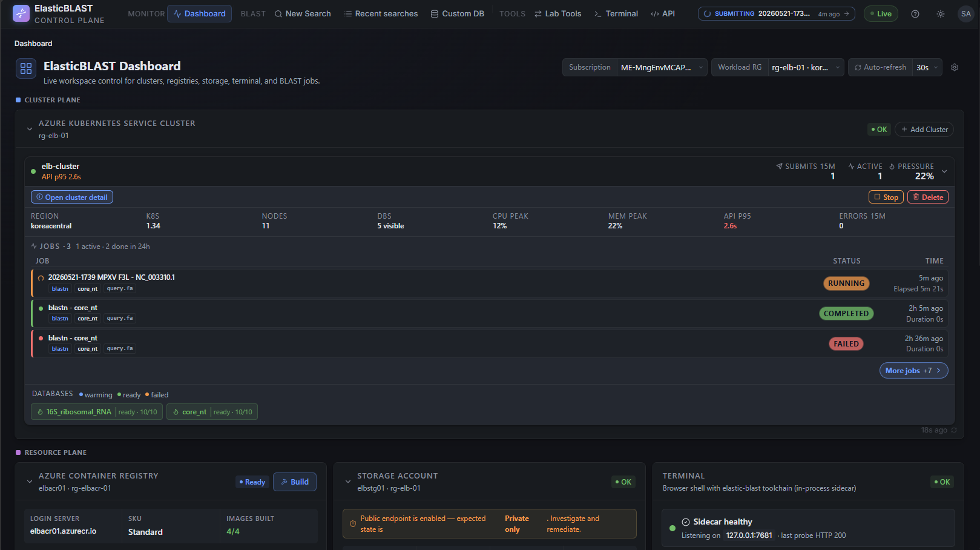Toggle Auto-refresh control

tap(880, 67)
